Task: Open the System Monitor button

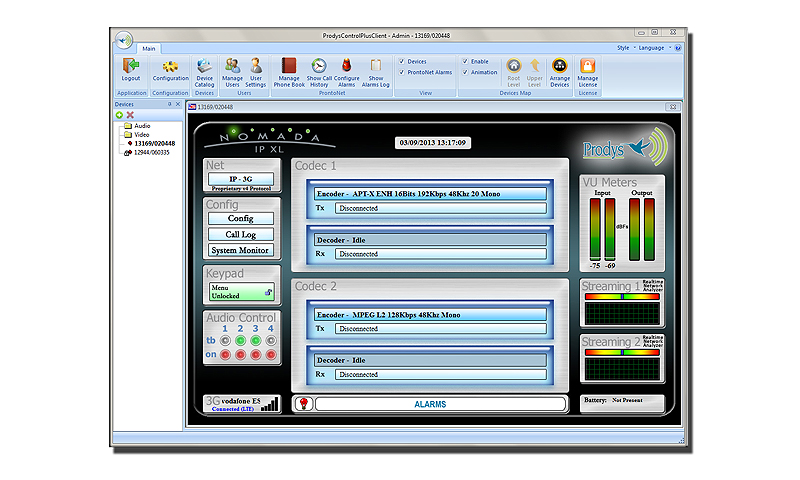Action: pyautogui.click(x=240, y=250)
